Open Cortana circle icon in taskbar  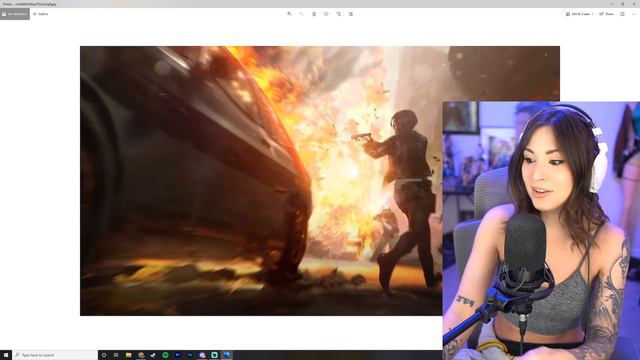pyautogui.click(x=104, y=355)
